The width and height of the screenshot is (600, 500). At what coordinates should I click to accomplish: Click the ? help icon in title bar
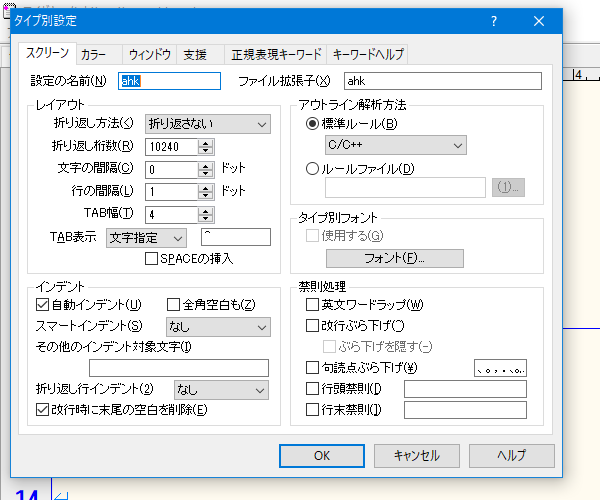pyautogui.click(x=494, y=21)
